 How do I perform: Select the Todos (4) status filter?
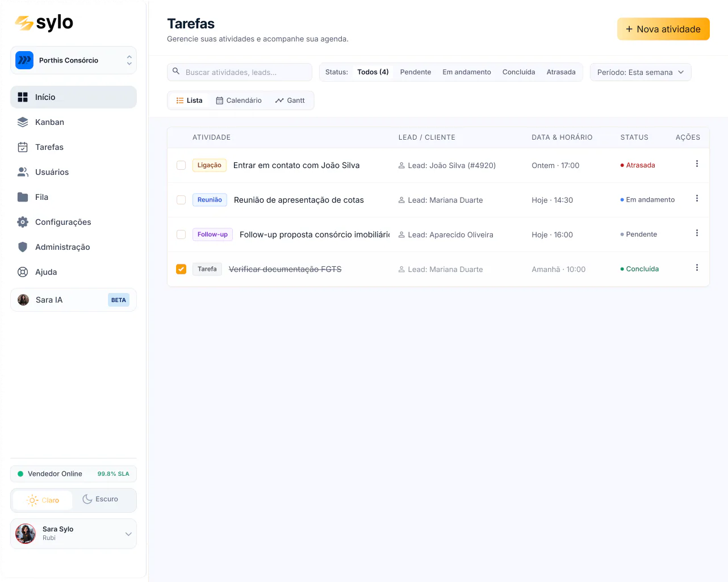pyautogui.click(x=373, y=72)
